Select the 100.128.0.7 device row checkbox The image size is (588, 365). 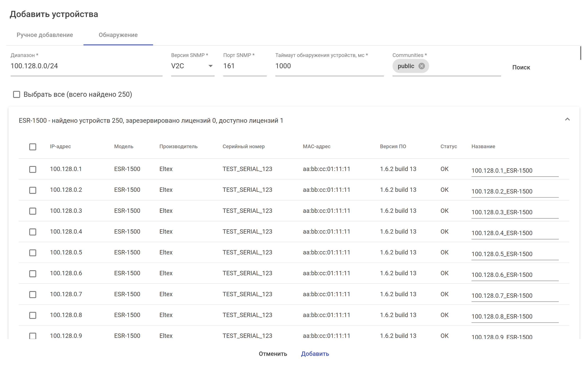click(x=33, y=294)
